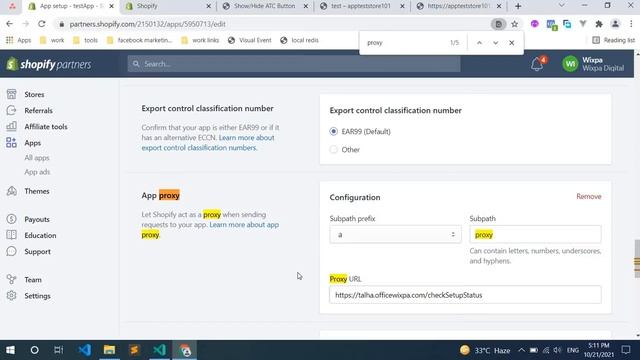Open a new browser tab
The image size is (640, 360).
point(518,6)
